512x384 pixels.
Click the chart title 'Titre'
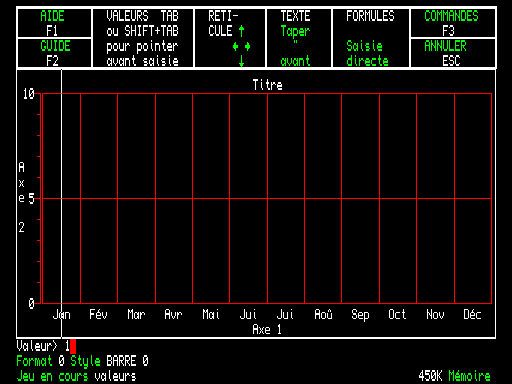267,85
